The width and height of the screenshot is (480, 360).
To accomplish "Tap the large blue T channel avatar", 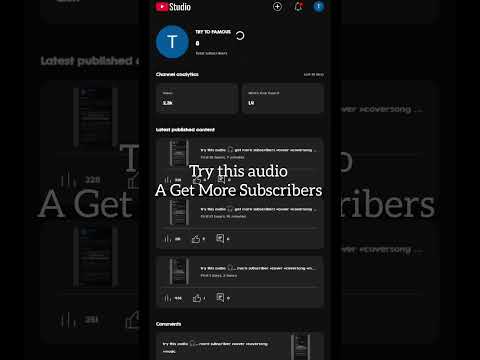I will click(172, 42).
